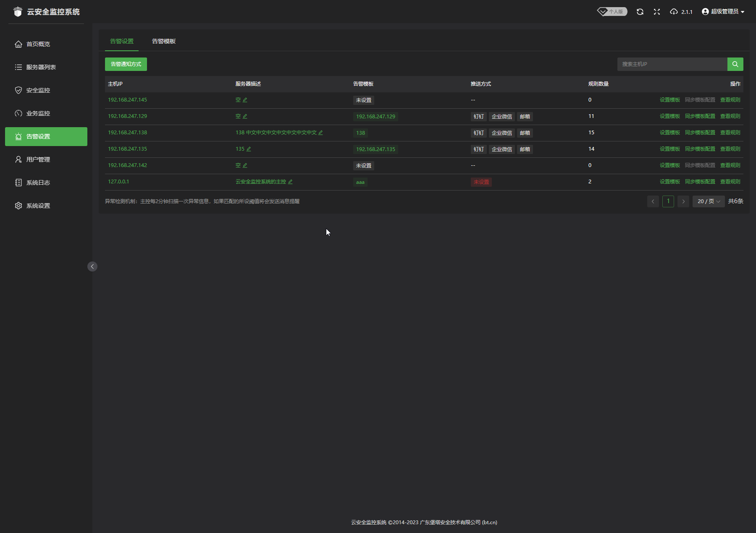Click the personal edition badge icon
756x533 pixels.
point(612,12)
